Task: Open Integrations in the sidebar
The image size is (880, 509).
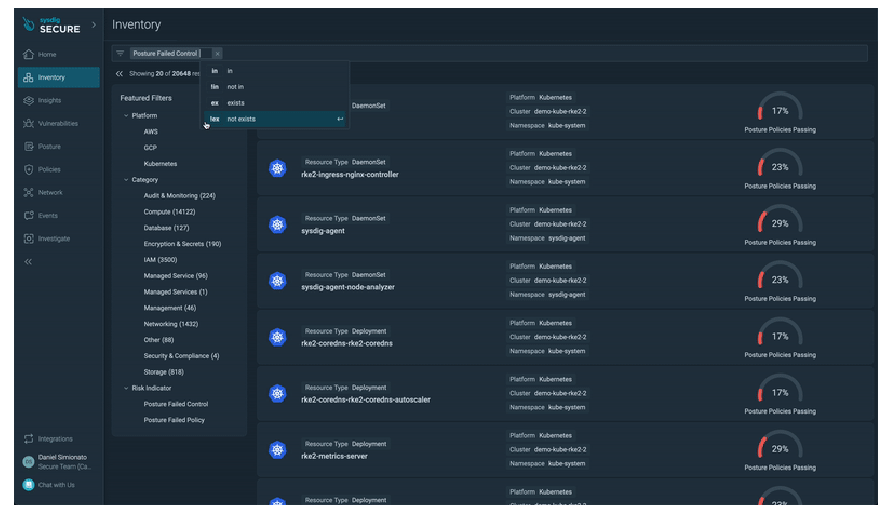Action: 55,439
